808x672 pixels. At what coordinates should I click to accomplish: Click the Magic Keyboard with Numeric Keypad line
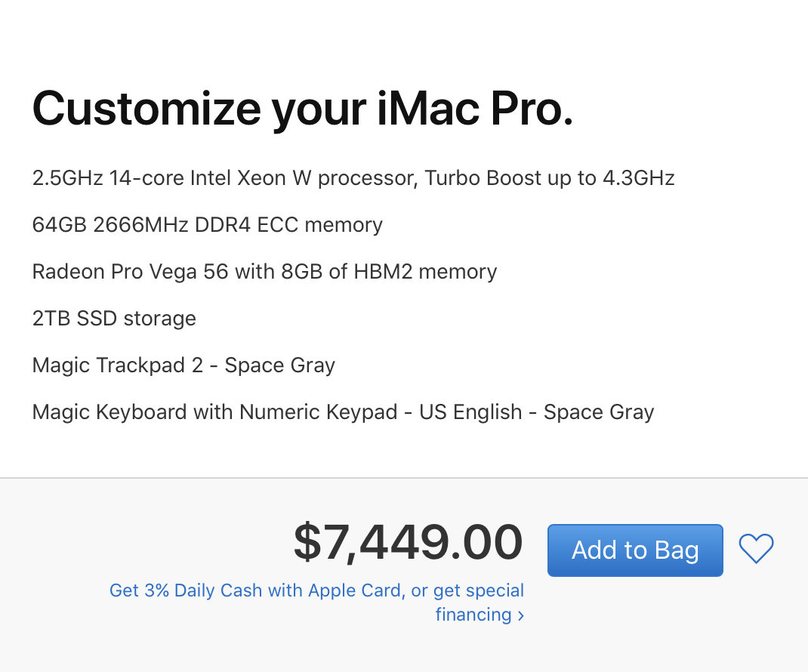coord(343,412)
